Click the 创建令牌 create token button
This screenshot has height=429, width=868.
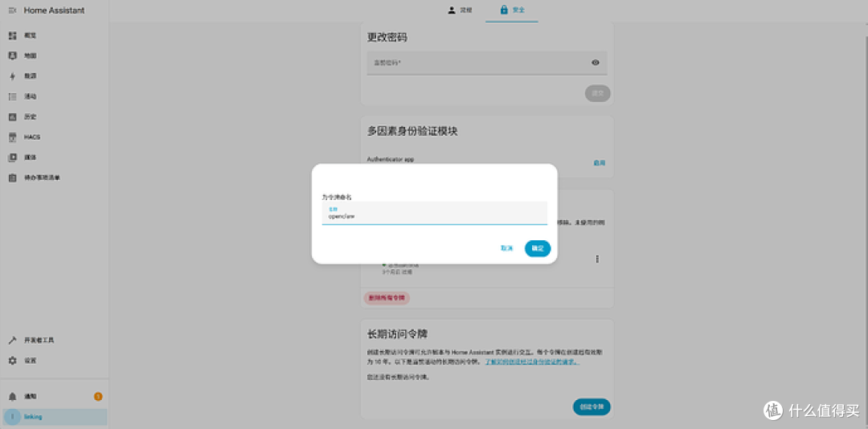point(592,407)
